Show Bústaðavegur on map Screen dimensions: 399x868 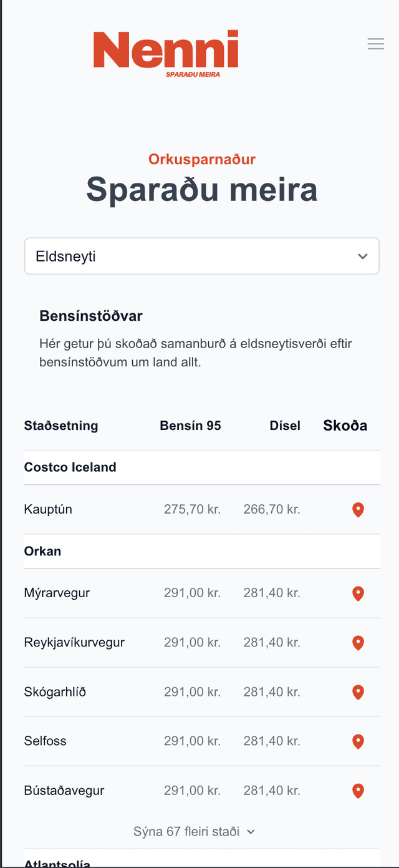[358, 791]
